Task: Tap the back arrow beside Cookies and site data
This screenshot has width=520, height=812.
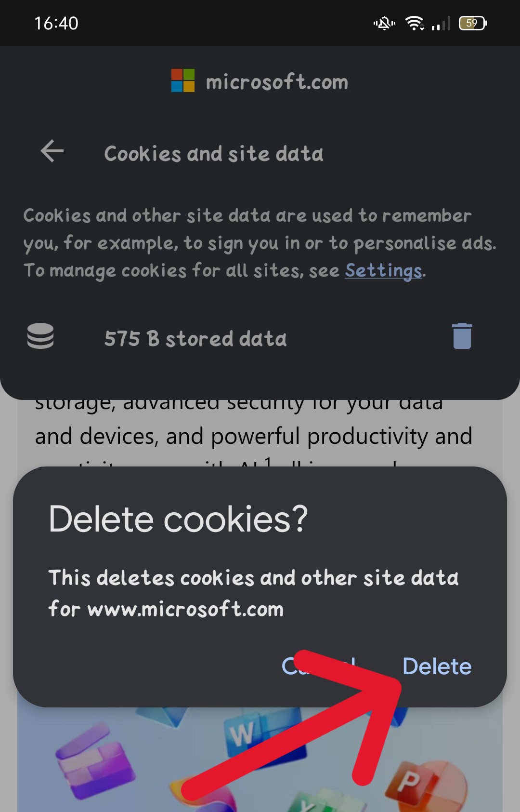Action: 52,151
